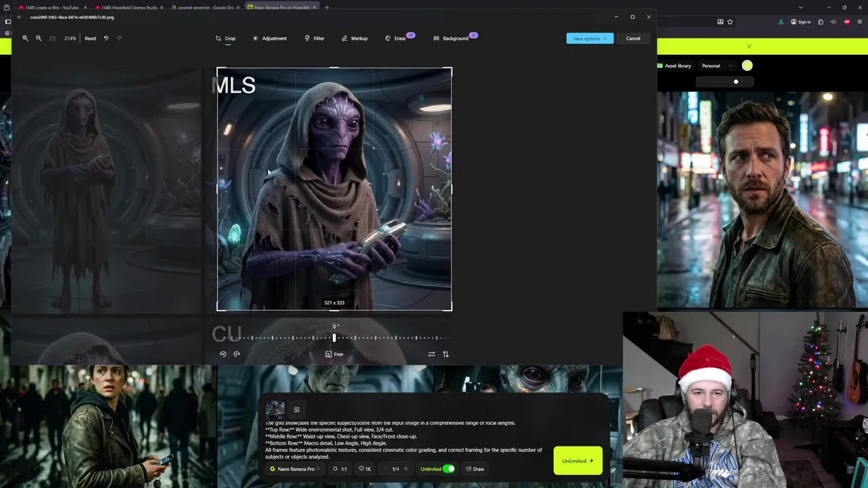Flip the image vertically

tap(446, 354)
